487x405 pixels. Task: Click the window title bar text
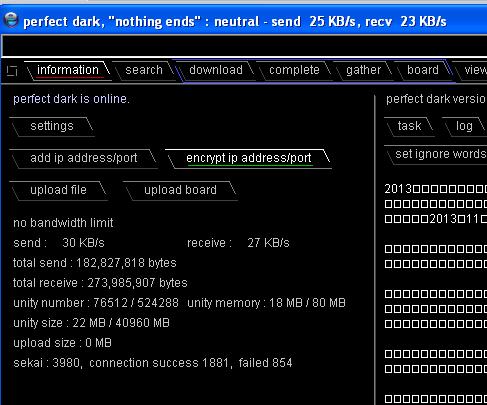click(x=235, y=22)
